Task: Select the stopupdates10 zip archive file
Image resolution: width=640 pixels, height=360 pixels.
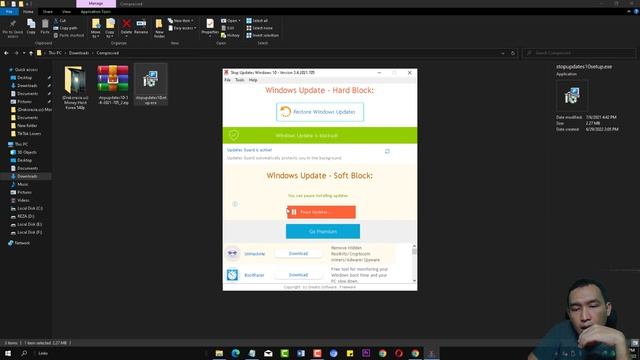Action: pos(113,85)
